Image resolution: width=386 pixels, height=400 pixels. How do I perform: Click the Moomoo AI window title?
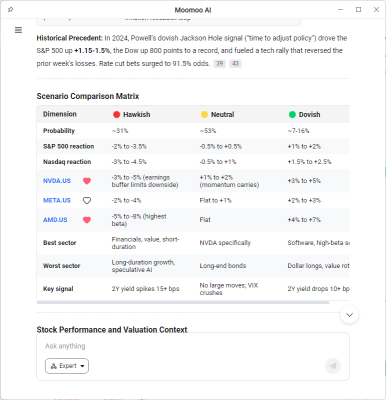[x=193, y=10]
